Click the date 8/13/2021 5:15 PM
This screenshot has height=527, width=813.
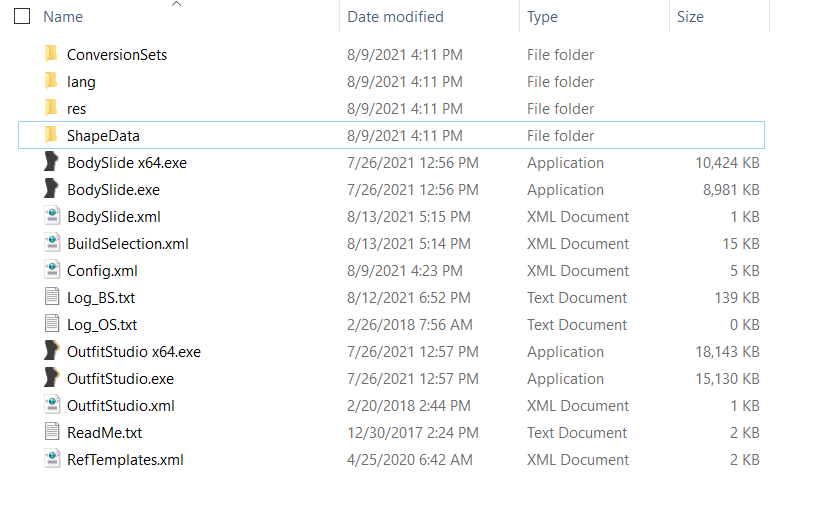[409, 217]
